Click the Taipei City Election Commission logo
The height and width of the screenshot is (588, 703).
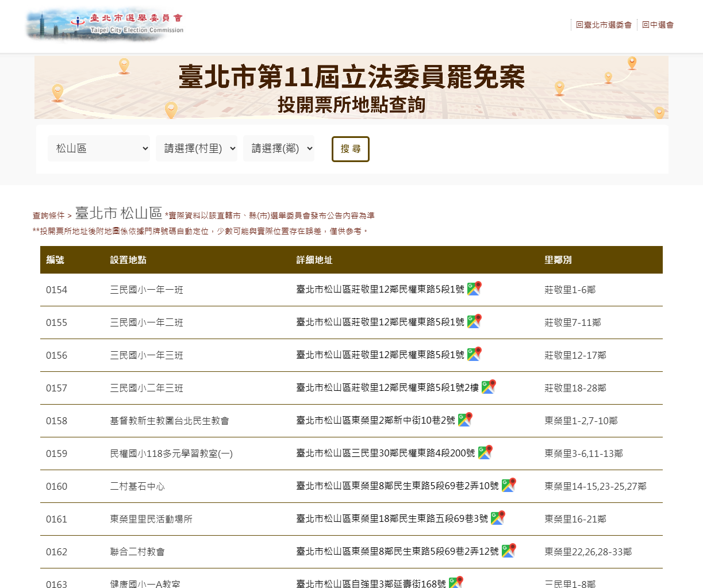tap(105, 25)
